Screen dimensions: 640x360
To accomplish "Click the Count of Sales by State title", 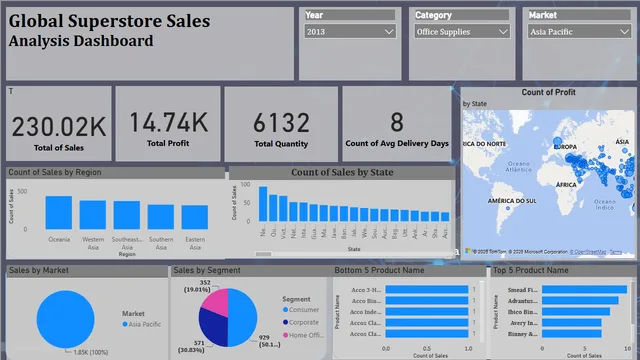I will (x=342, y=172).
